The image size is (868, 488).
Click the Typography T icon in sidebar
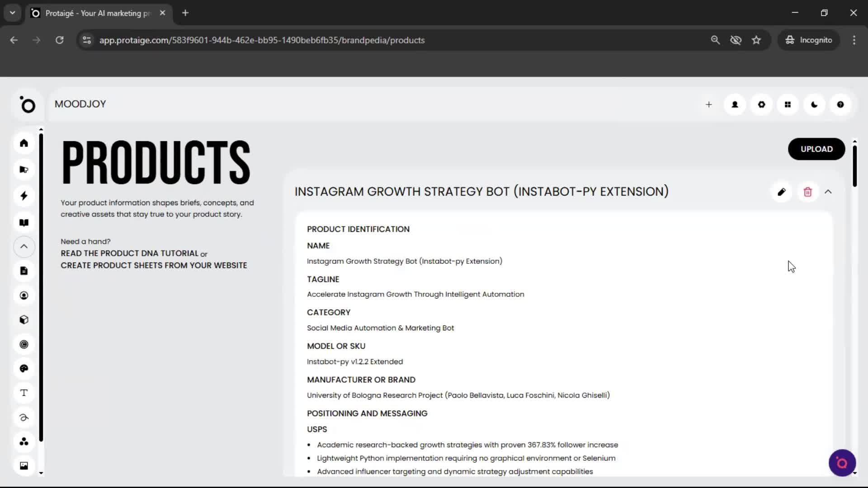[24, 393]
